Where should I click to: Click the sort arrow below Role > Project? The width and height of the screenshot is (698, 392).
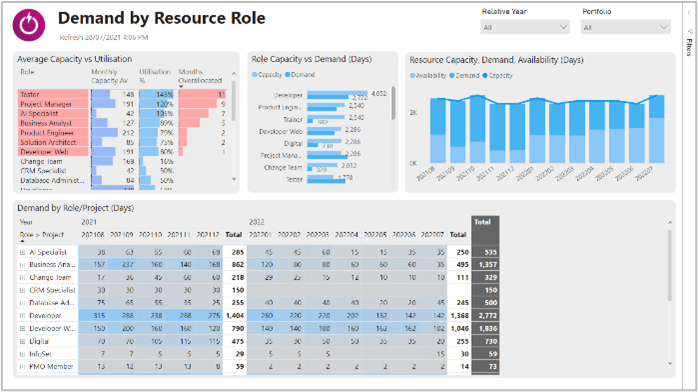click(22, 241)
